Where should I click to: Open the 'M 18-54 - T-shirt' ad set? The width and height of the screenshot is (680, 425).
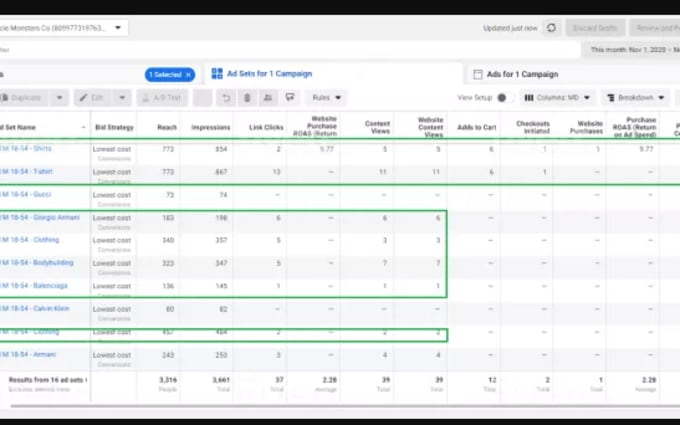[26, 172]
